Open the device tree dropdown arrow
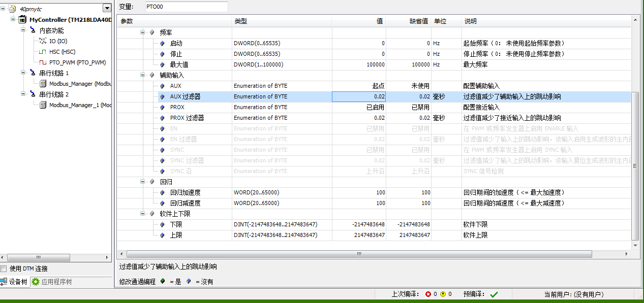Image resolution: width=644 pixels, height=303 pixels. [x=106, y=8]
